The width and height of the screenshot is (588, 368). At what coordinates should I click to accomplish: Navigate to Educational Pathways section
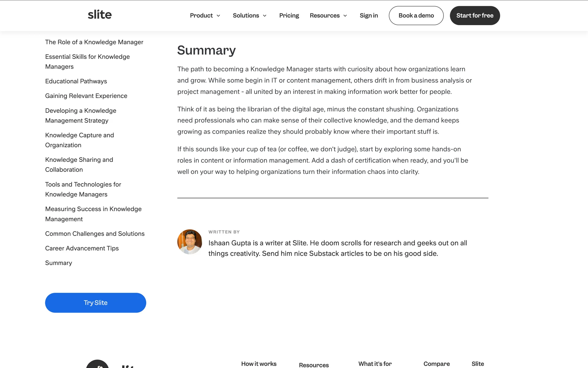76,81
